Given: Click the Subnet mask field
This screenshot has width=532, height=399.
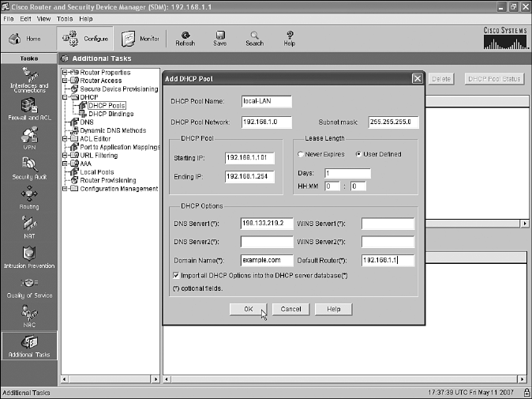Looking at the screenshot, I should [394, 122].
